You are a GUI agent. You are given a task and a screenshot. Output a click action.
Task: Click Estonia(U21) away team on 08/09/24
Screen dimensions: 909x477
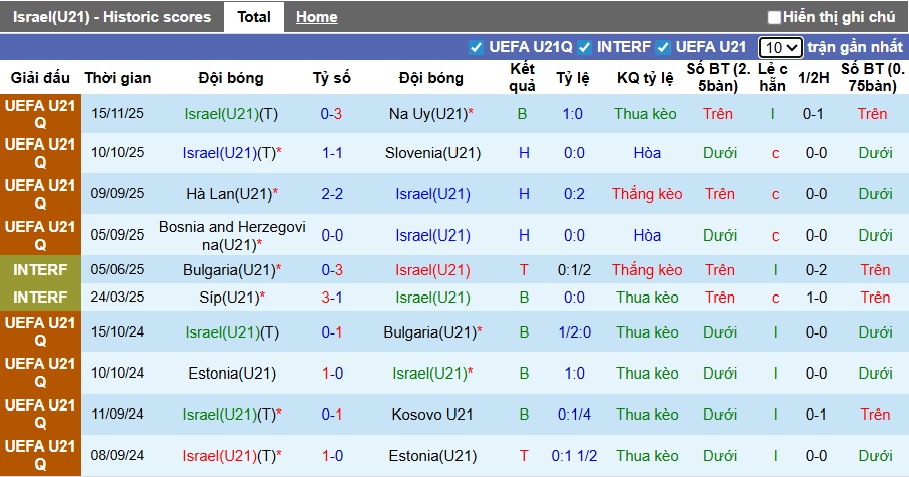(x=432, y=456)
